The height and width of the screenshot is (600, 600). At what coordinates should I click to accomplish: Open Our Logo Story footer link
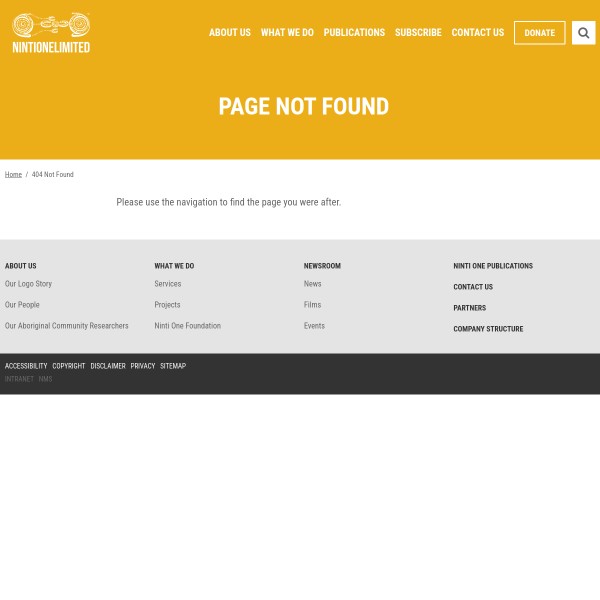coord(28,284)
